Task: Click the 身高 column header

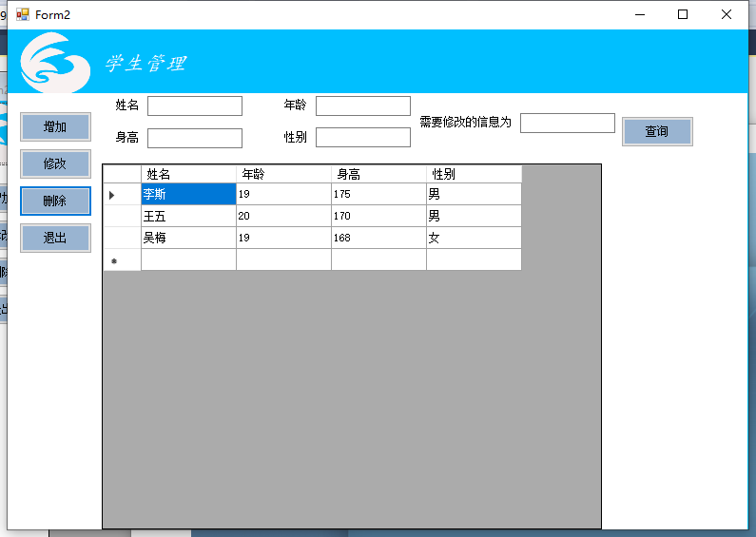Action: (x=378, y=174)
